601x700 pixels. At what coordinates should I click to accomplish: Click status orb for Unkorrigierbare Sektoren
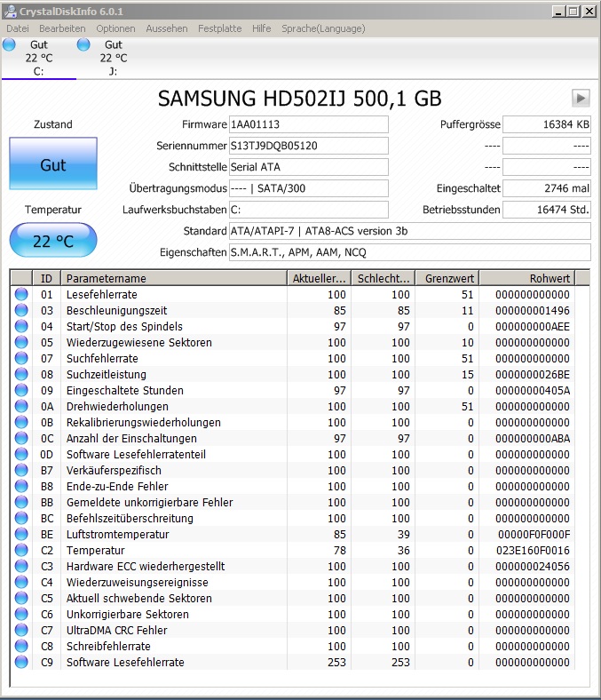click(x=21, y=614)
